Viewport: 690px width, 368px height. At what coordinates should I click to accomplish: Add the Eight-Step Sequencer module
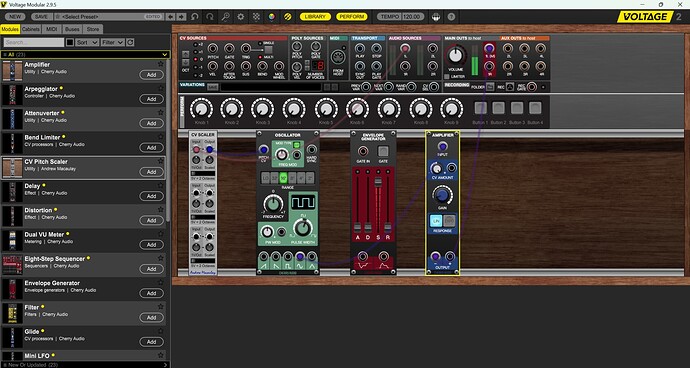pyautogui.click(x=151, y=269)
